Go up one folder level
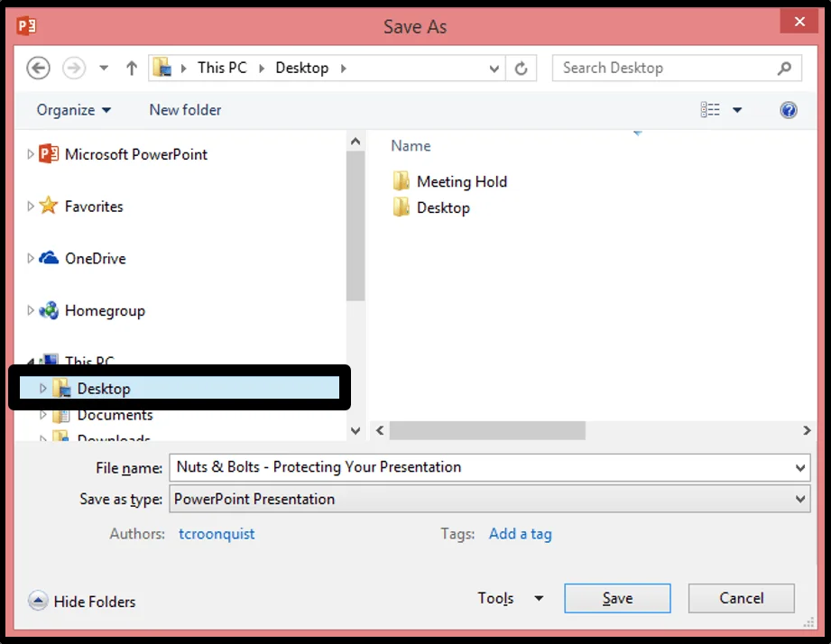The height and width of the screenshot is (644, 831). pyautogui.click(x=132, y=69)
